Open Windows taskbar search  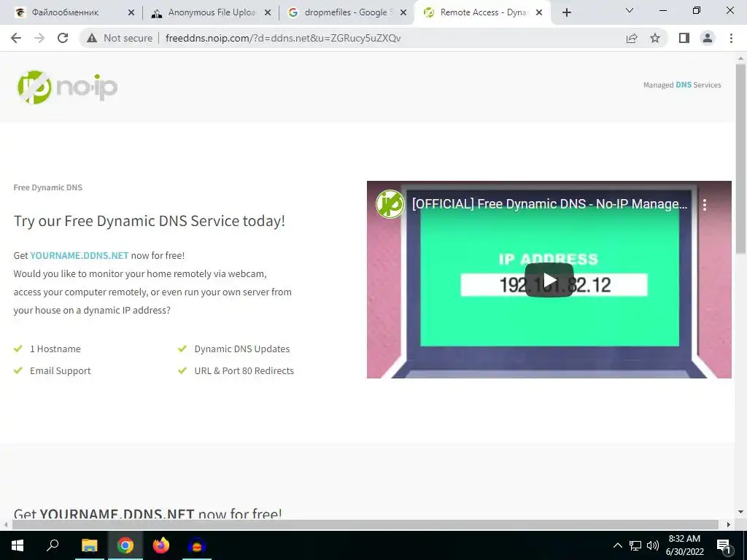(x=53, y=545)
